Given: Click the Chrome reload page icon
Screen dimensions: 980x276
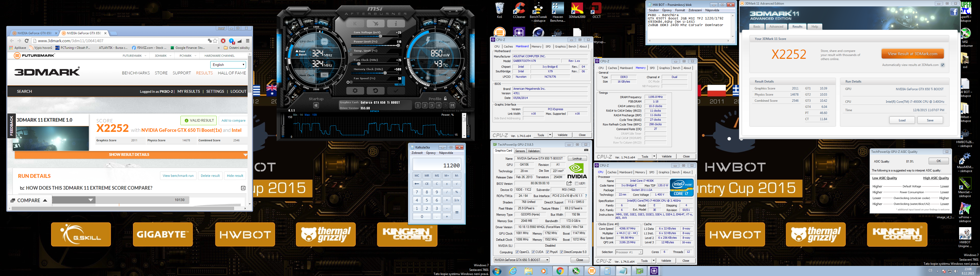Looking at the screenshot, I should 27,41.
